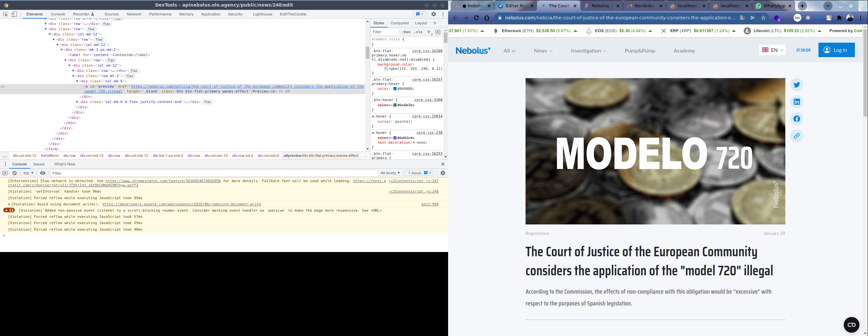This screenshot has width=868, height=336.
Task: Click the console live expression eye icon
Action: 42,173
